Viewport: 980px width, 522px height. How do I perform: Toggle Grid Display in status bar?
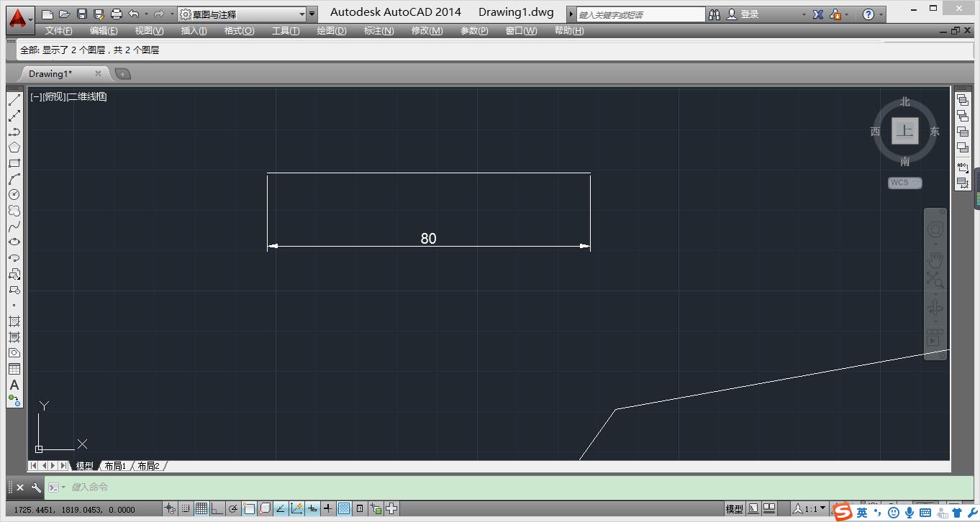coord(201,508)
